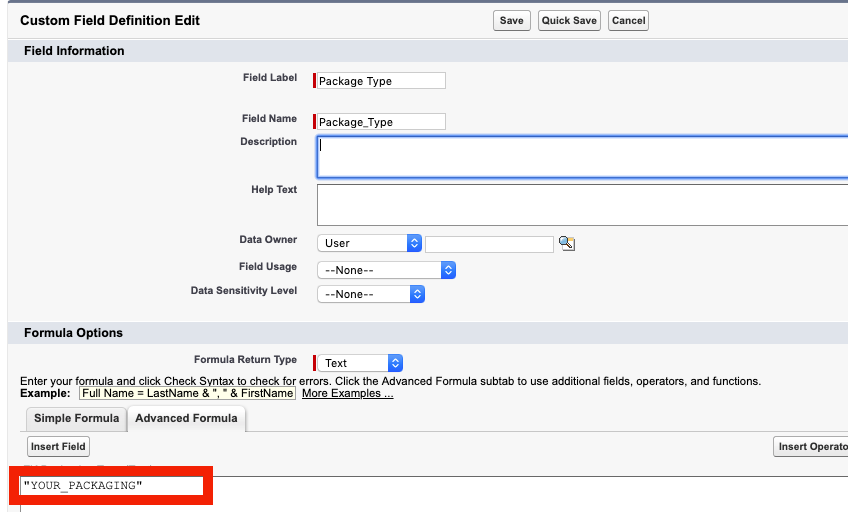Viewport: 848px width, 512px height.
Task: Select the Help Text text area
Action: click(x=582, y=205)
